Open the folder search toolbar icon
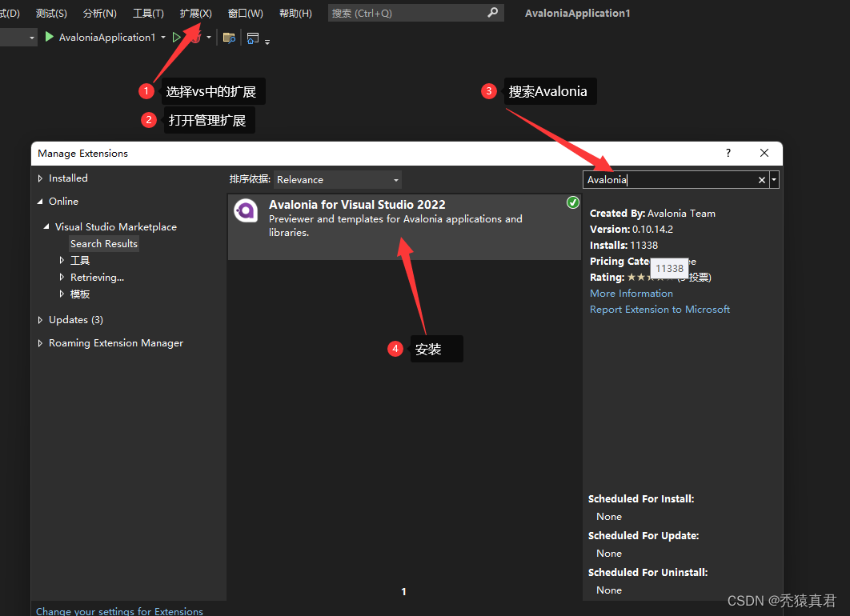The height and width of the screenshot is (616, 850). pos(229,38)
